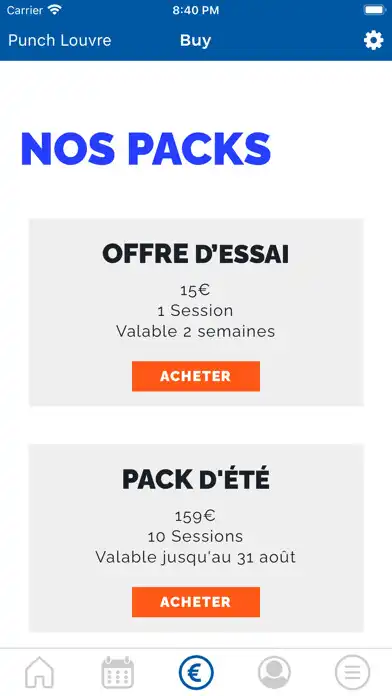Tap Valable jusqu'au 31 août text
Viewport: 392px width, 696px height.
click(x=195, y=557)
